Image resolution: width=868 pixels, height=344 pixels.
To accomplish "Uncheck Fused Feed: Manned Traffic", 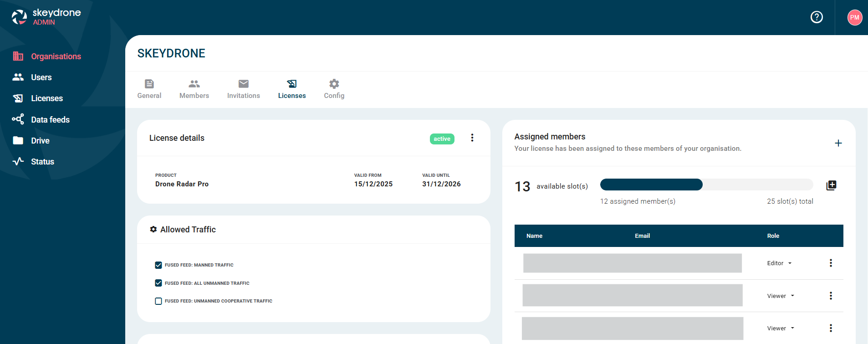I will pos(158,265).
